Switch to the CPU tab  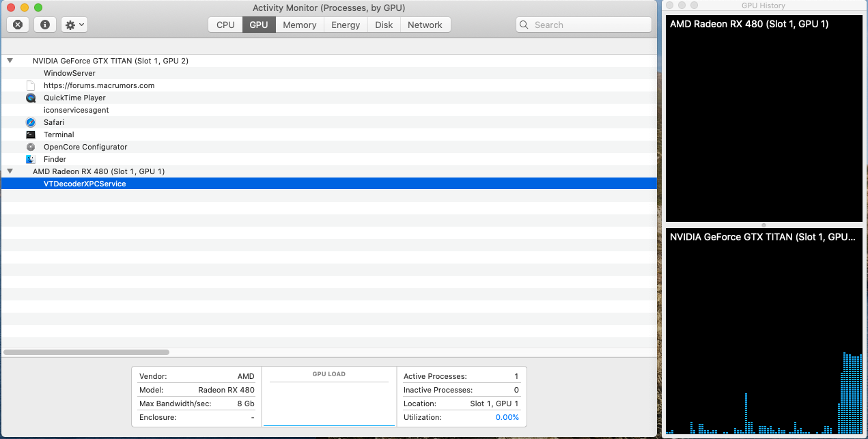coord(225,25)
